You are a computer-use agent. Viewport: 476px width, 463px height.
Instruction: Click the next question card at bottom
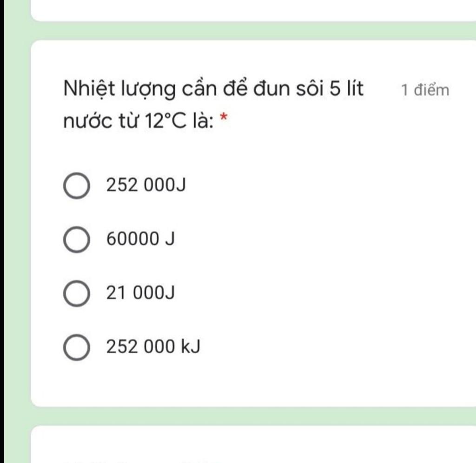pyautogui.click(x=253, y=444)
